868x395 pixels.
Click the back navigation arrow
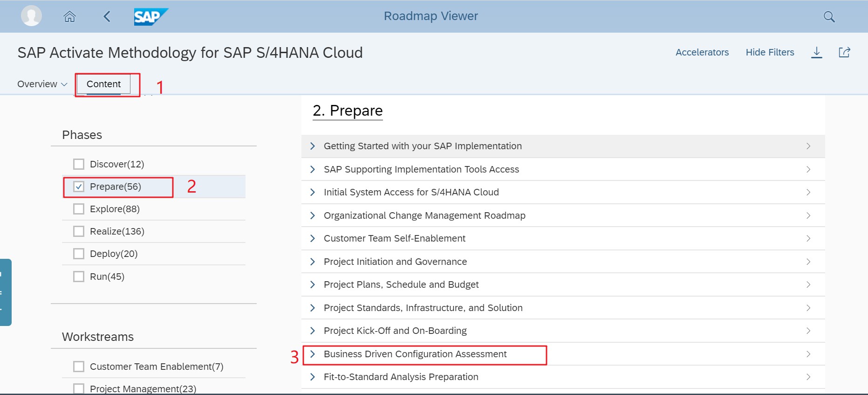point(107,17)
